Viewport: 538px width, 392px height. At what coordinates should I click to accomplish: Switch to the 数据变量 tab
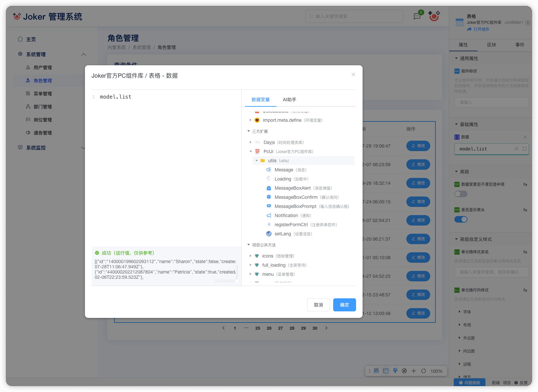pyautogui.click(x=261, y=100)
